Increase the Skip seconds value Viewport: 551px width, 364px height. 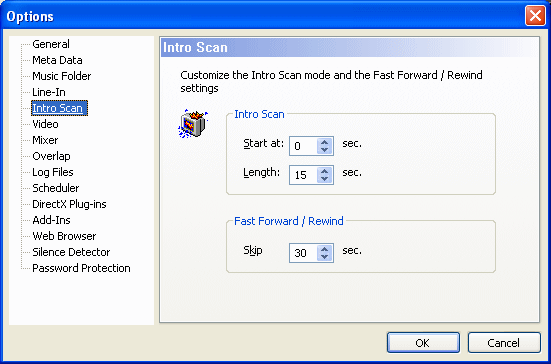click(324, 249)
